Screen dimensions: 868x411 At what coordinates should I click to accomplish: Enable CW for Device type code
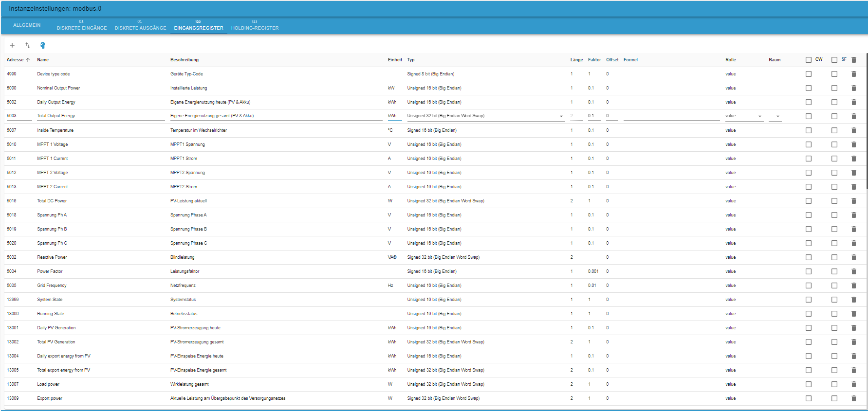coord(809,74)
